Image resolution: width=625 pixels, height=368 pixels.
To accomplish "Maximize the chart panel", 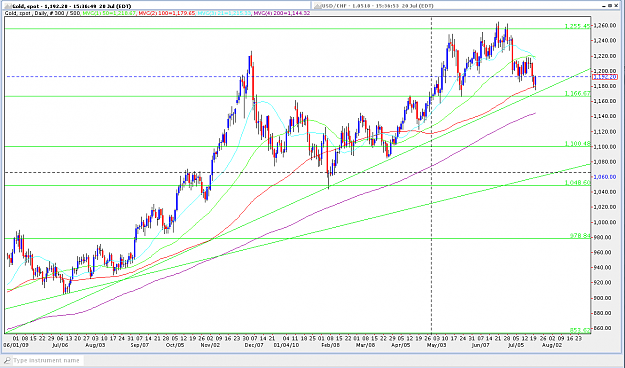I will (x=611, y=6).
